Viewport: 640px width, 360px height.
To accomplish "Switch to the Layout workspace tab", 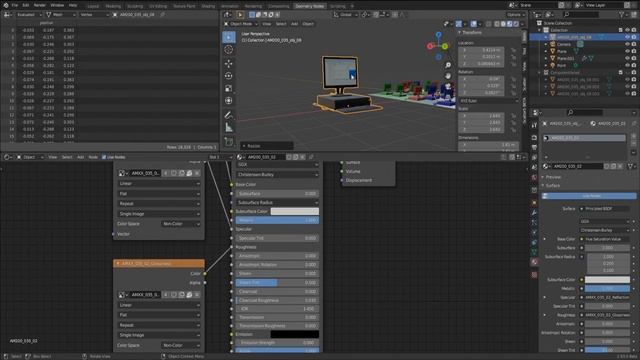I will click(93, 6).
